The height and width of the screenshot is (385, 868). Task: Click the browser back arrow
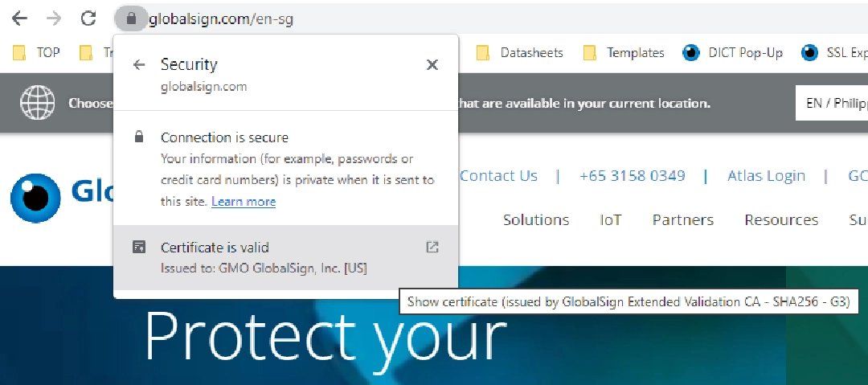pyautogui.click(x=19, y=18)
